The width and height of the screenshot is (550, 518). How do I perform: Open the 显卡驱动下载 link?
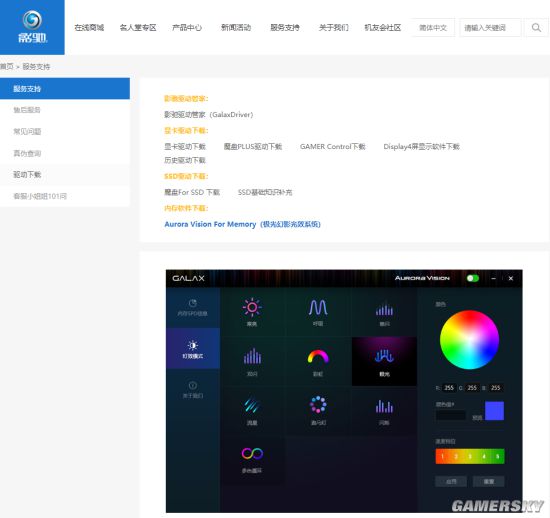pos(185,147)
